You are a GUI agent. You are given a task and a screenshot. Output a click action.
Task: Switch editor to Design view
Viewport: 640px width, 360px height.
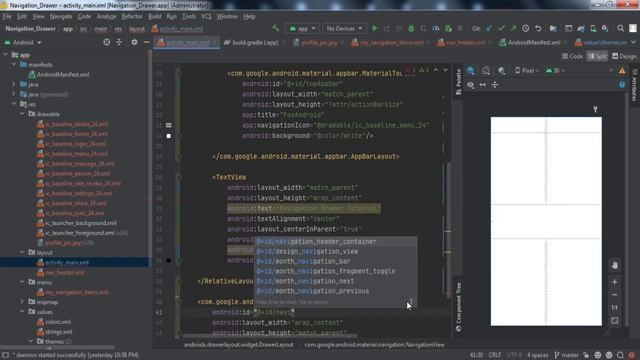coord(624,56)
